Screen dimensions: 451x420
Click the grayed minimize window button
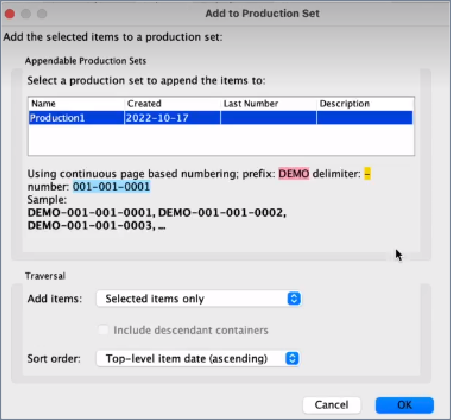point(26,14)
